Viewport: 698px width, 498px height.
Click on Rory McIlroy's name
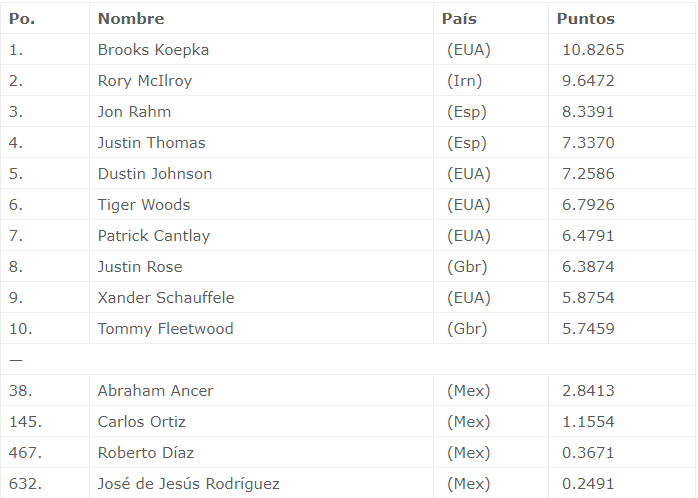coord(145,81)
